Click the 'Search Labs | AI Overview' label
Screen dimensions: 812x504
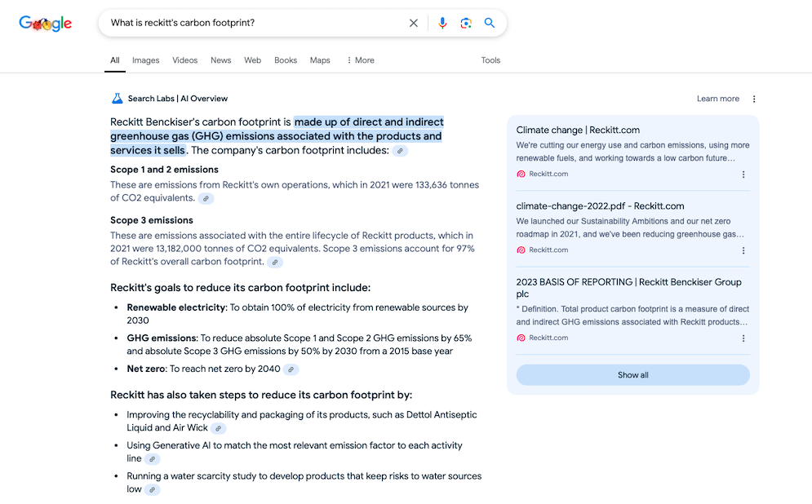point(178,99)
